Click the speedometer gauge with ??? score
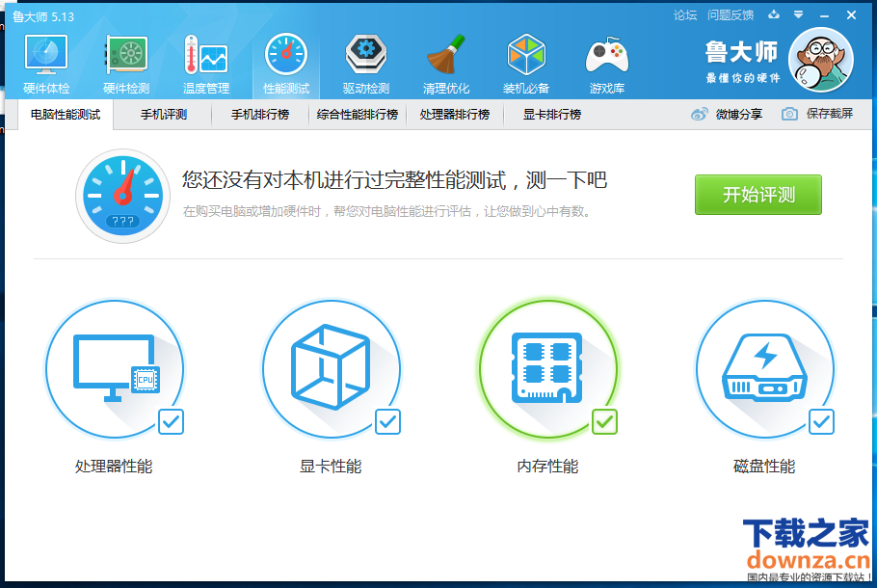 tap(122, 196)
